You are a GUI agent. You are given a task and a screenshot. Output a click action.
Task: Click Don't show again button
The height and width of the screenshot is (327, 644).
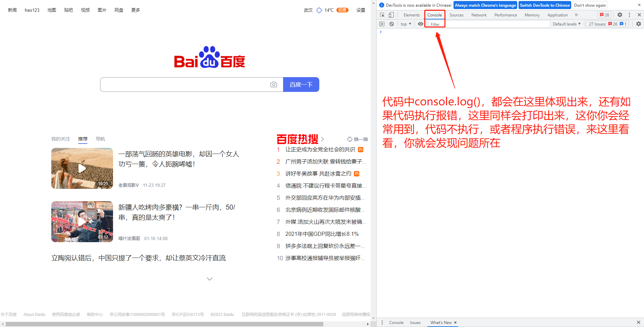coord(590,5)
